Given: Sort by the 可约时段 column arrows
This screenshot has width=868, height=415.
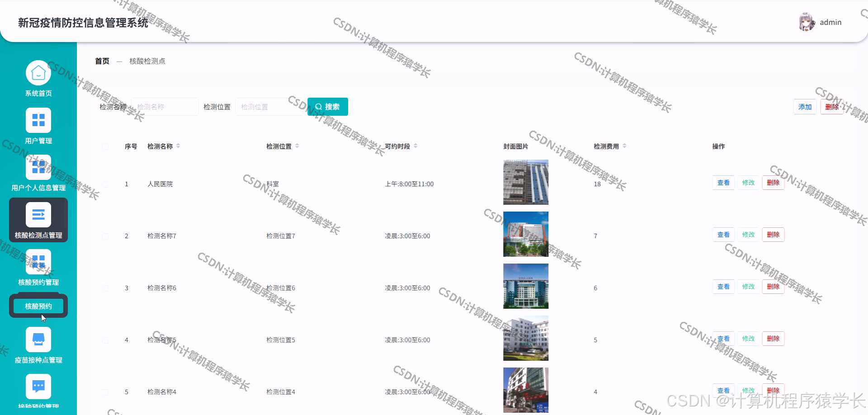Looking at the screenshot, I should click(415, 146).
